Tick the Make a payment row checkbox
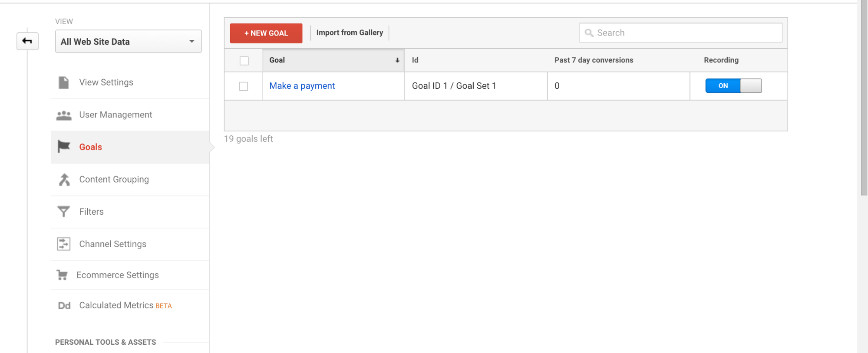868x353 pixels. 244,86
